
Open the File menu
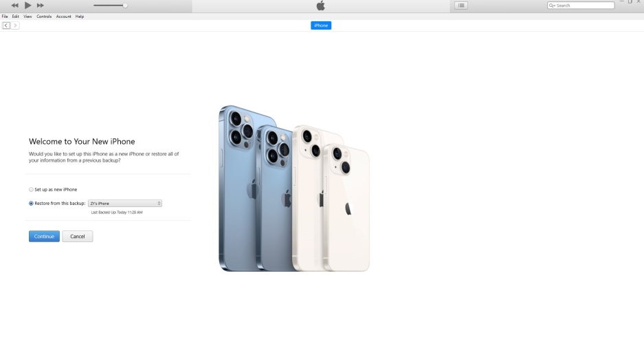click(5, 17)
